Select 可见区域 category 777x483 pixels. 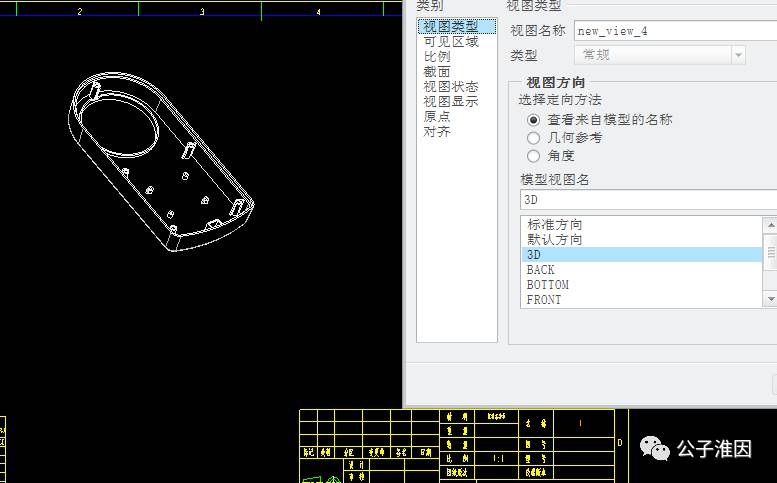(x=451, y=42)
